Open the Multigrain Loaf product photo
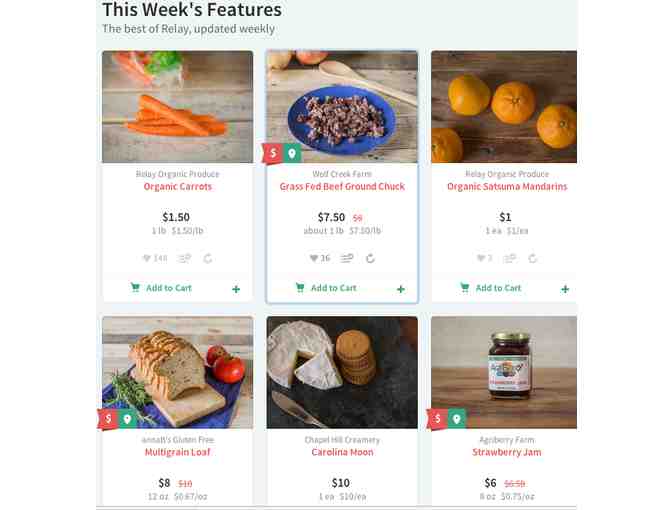Viewport: 672px width, 510px height. coord(178,370)
